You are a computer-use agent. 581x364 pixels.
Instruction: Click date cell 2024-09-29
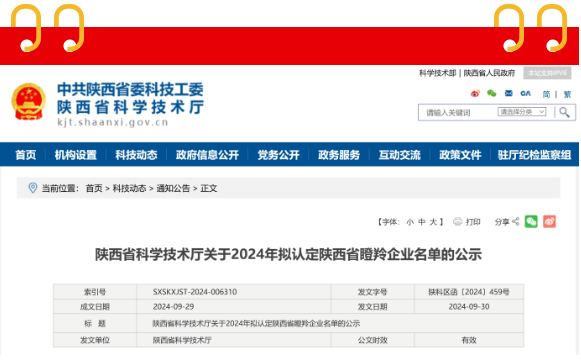173,307
